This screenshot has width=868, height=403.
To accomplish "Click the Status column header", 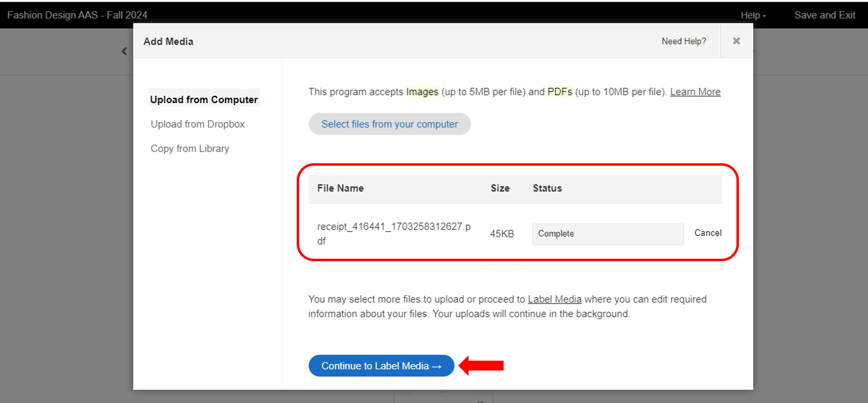I will (x=547, y=188).
